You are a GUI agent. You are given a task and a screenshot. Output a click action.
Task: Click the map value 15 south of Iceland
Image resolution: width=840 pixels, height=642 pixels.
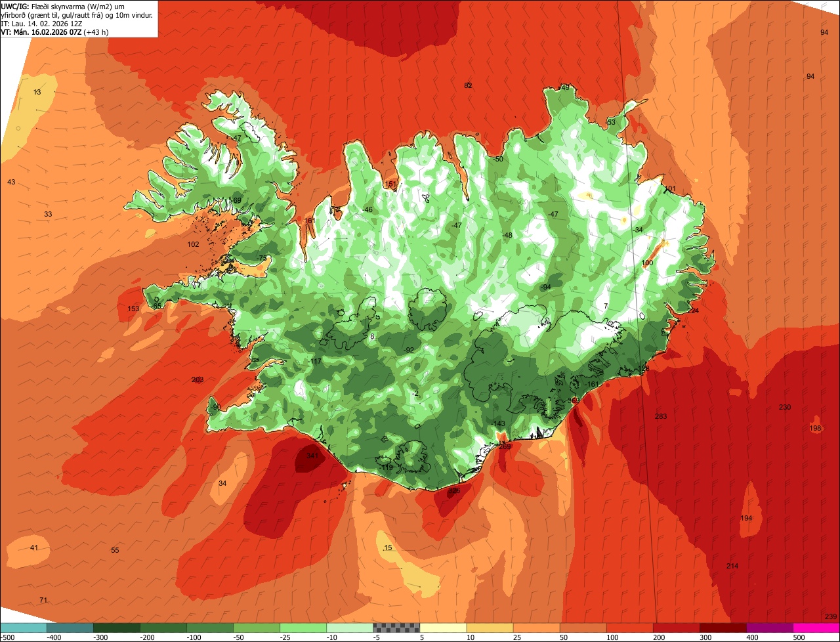388,548
